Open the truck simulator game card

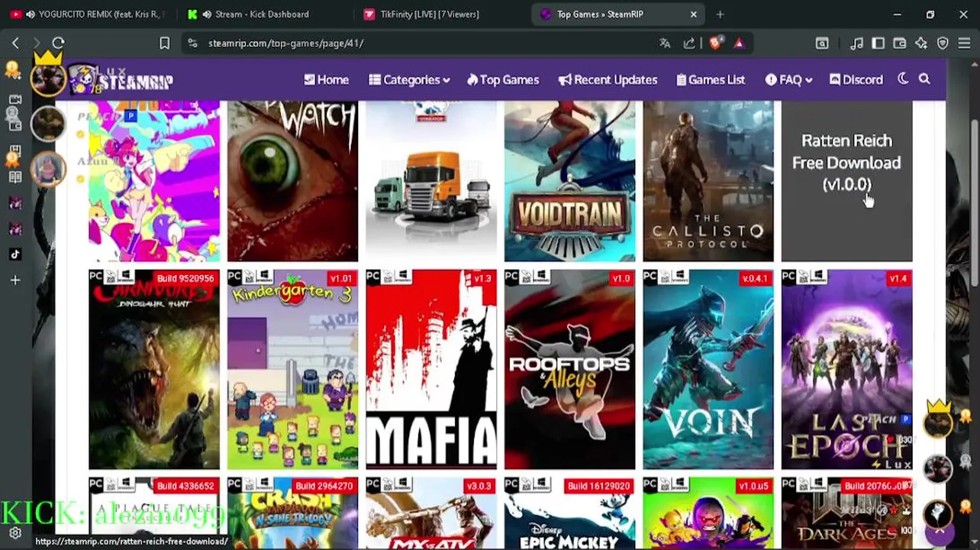click(431, 181)
